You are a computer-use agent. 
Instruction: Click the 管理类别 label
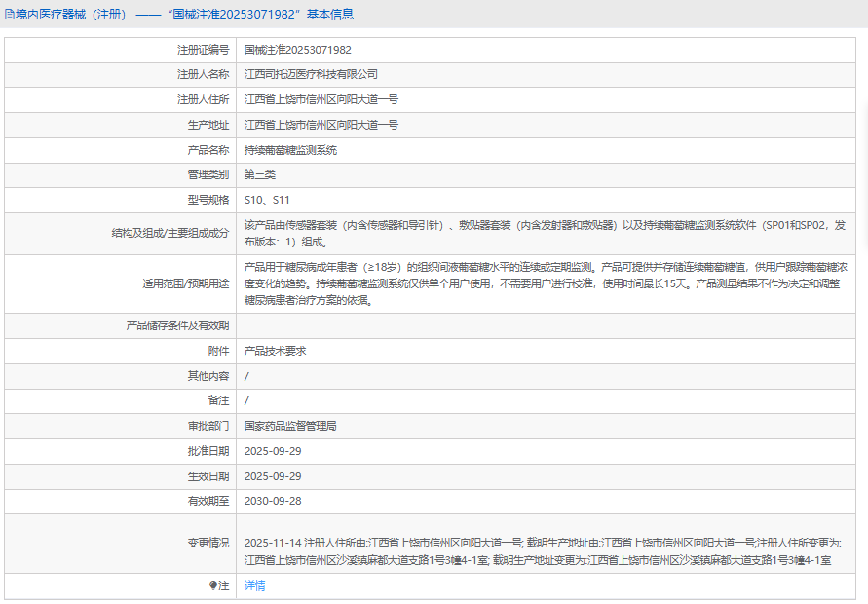pos(208,174)
